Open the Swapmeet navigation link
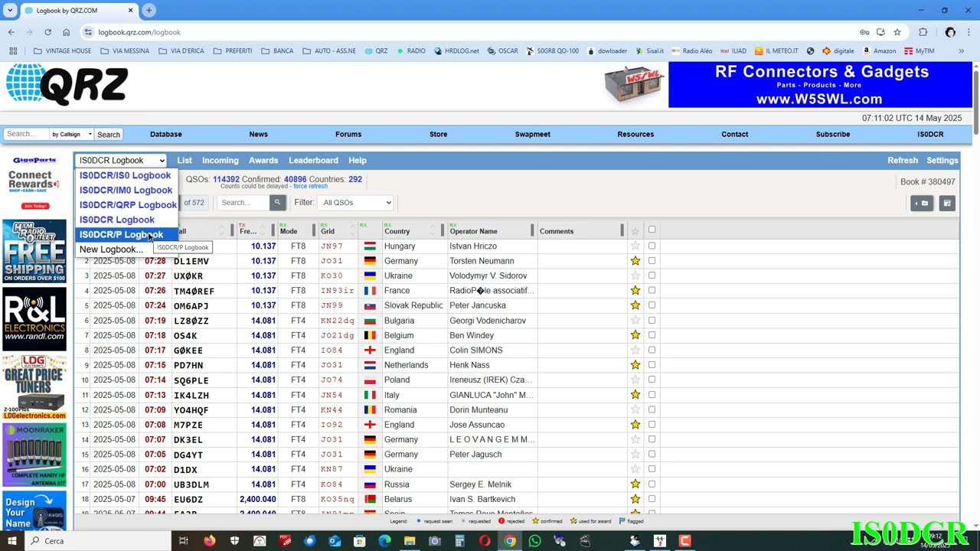This screenshot has height=551, width=980. click(533, 134)
